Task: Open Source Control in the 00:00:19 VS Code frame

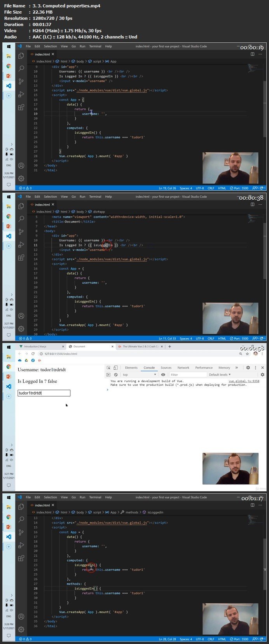Action: click(21, 81)
